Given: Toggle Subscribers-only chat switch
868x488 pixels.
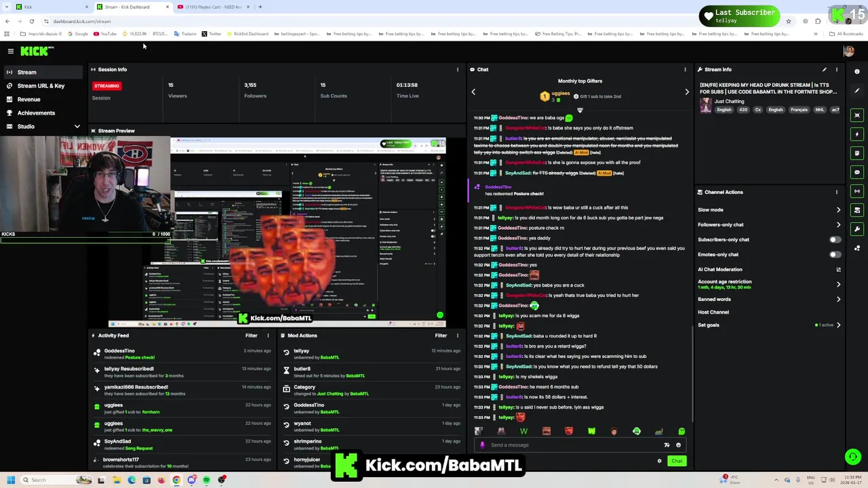Looking at the screenshot, I should tap(835, 239).
